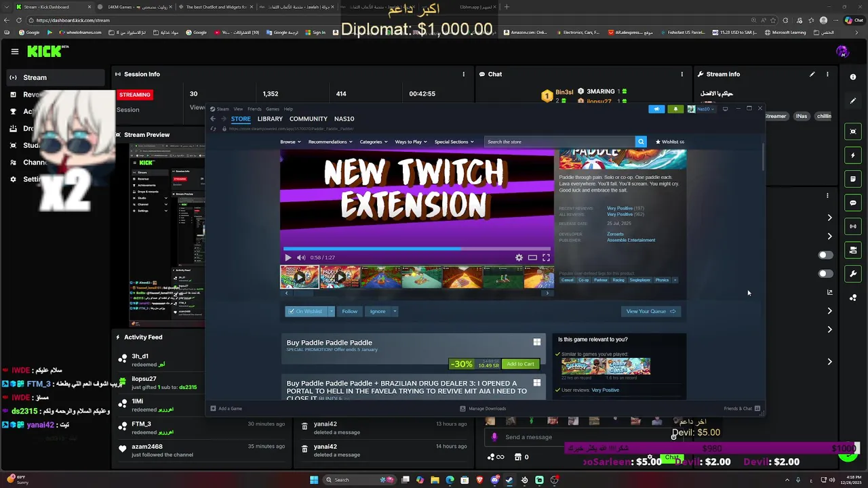The image size is (868, 488).
Task: Seek on the trailer progress bar
Action: [x=417, y=249]
